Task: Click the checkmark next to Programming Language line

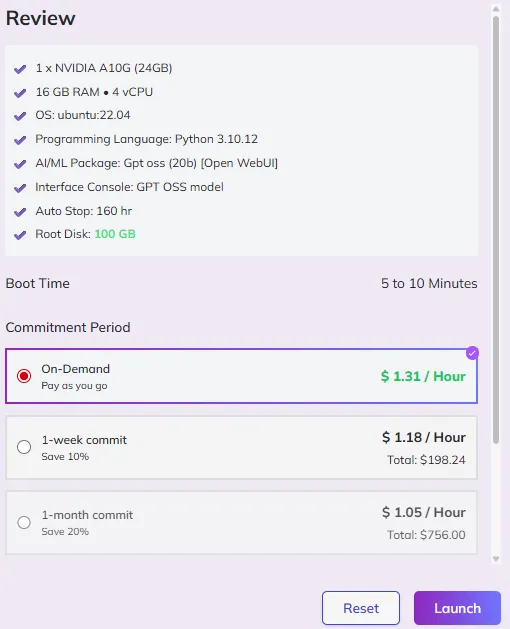Action: coord(20,140)
